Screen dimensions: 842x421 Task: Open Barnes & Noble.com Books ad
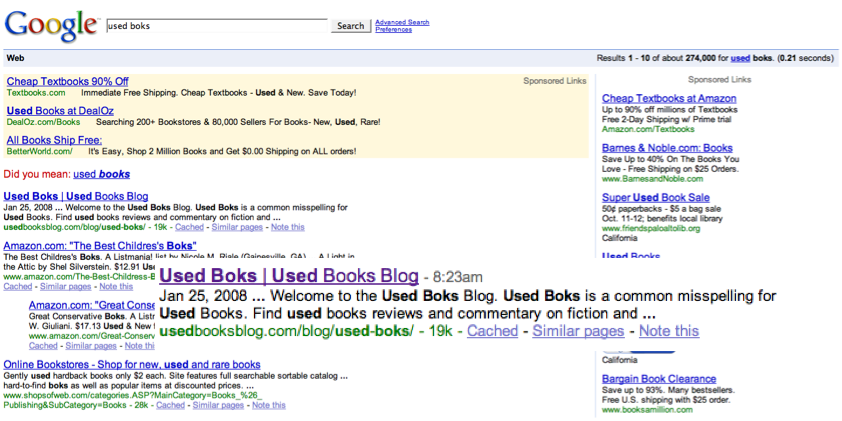tap(667, 148)
